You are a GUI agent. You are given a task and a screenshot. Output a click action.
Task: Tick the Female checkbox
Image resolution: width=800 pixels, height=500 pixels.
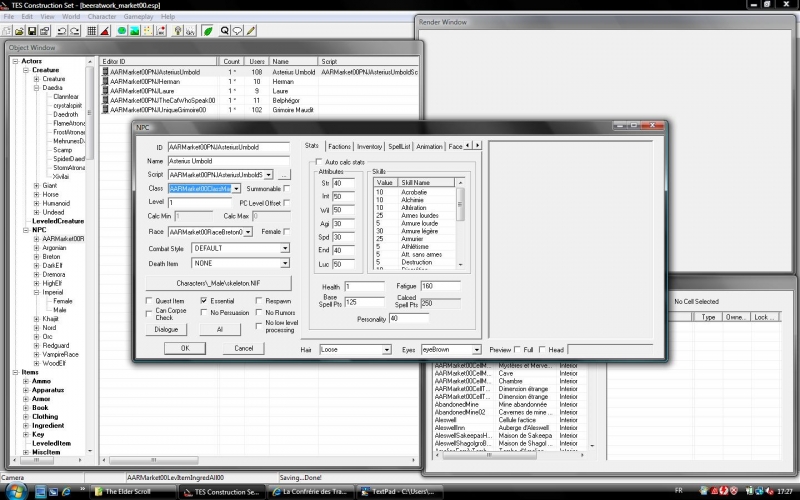pyautogui.click(x=287, y=232)
